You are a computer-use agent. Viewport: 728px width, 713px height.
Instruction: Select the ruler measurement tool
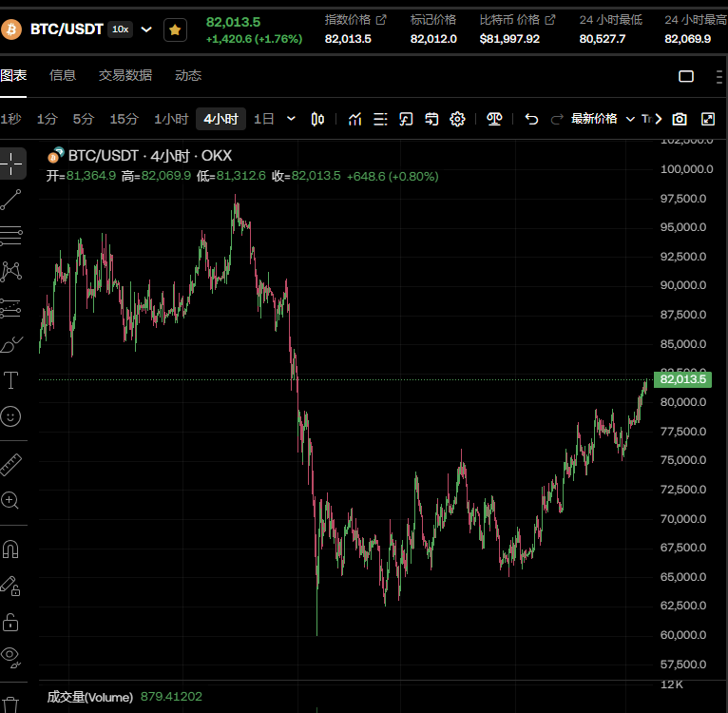point(10,465)
